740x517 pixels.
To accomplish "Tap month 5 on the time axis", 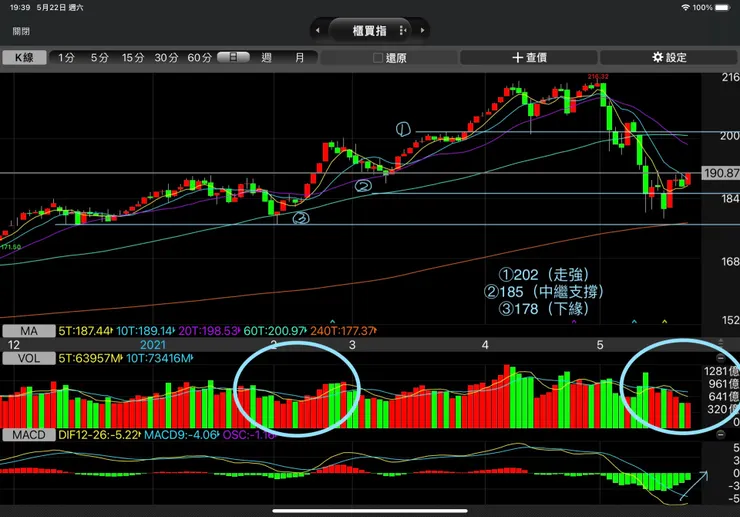I will point(599,345).
